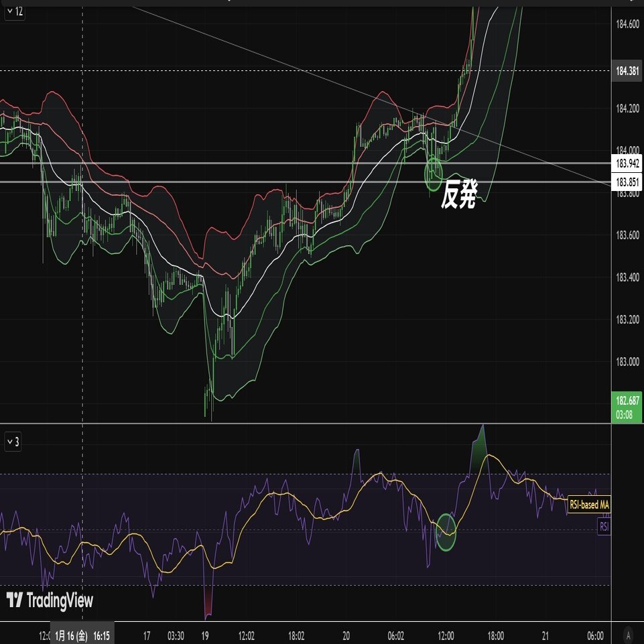Click the 06:00 time axis label
Viewport: 644px width, 644px height.
[595, 636]
